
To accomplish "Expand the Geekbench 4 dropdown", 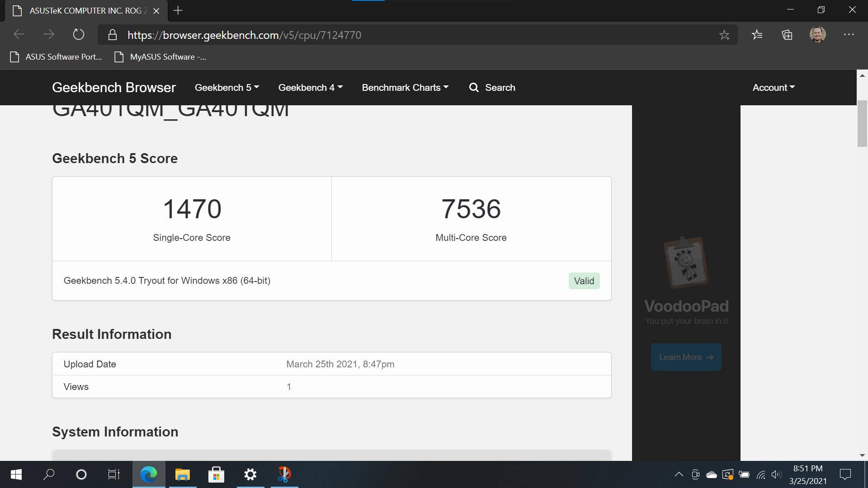I will click(310, 88).
